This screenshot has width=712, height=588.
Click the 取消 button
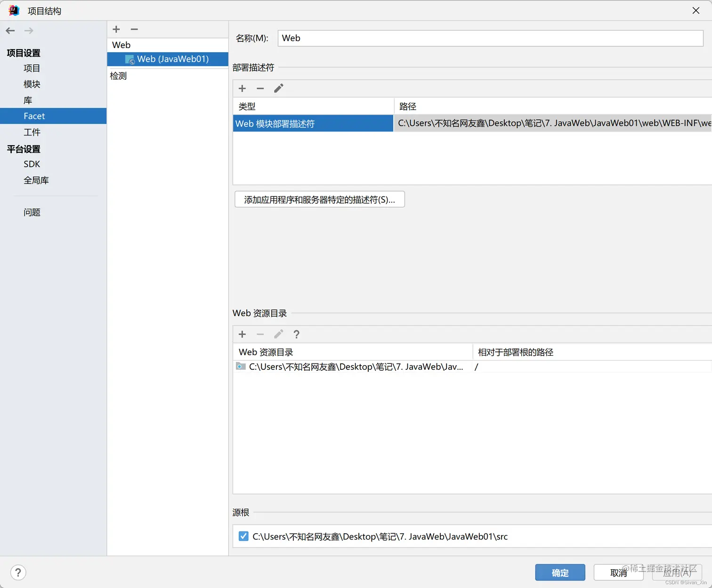pos(619,572)
